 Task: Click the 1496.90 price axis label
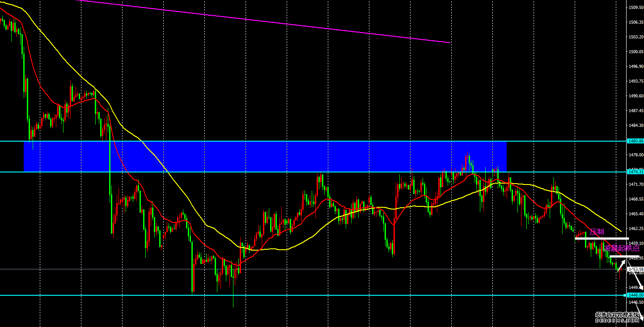pos(636,67)
